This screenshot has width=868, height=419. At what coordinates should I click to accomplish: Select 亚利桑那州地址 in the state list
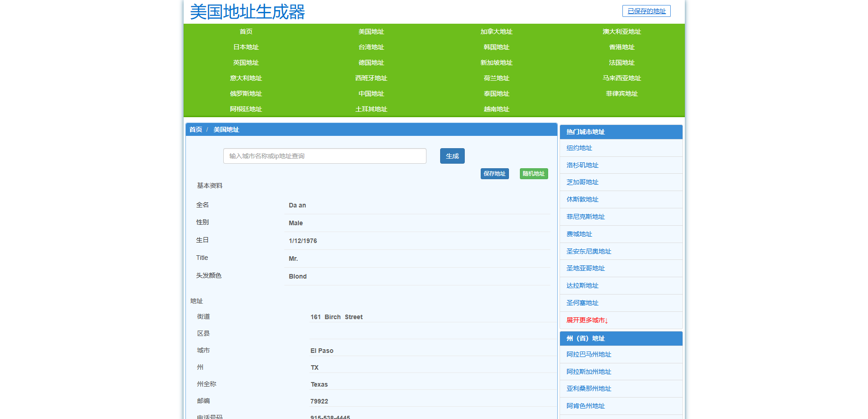coord(589,389)
